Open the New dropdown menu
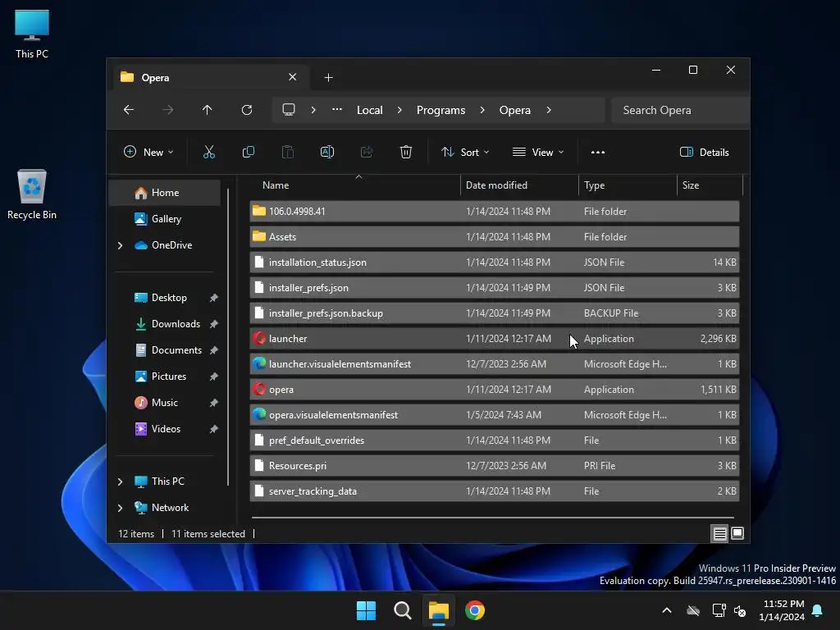This screenshot has width=840, height=630. click(148, 152)
